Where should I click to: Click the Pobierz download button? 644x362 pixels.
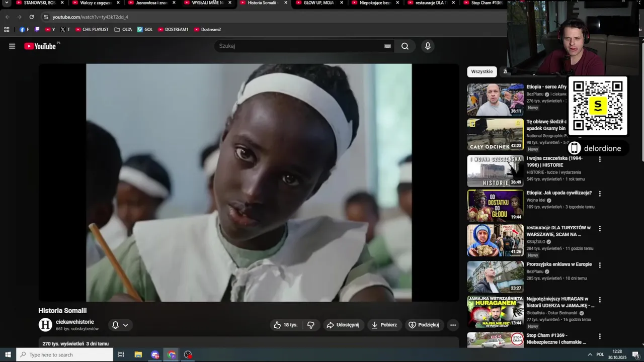click(384, 325)
